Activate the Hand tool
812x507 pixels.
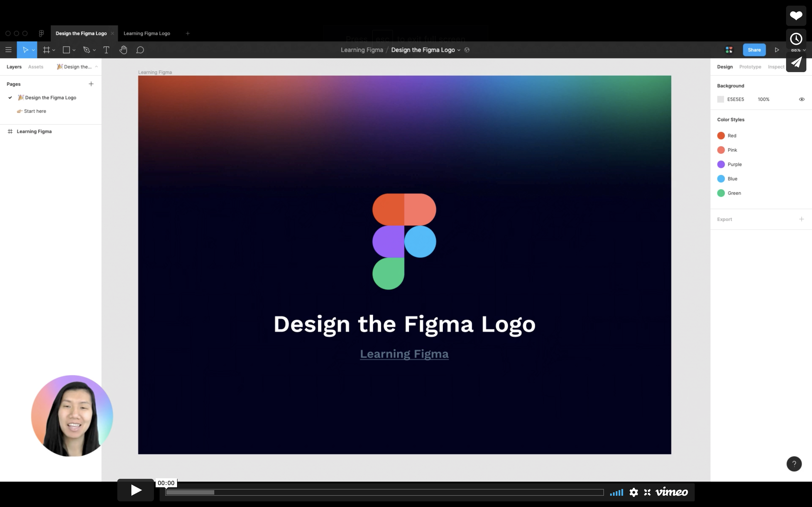[x=123, y=50]
